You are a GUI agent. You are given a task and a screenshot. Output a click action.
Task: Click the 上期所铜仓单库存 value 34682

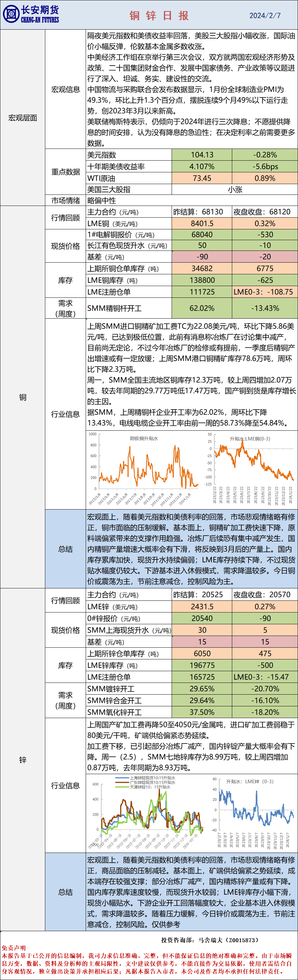tap(202, 268)
